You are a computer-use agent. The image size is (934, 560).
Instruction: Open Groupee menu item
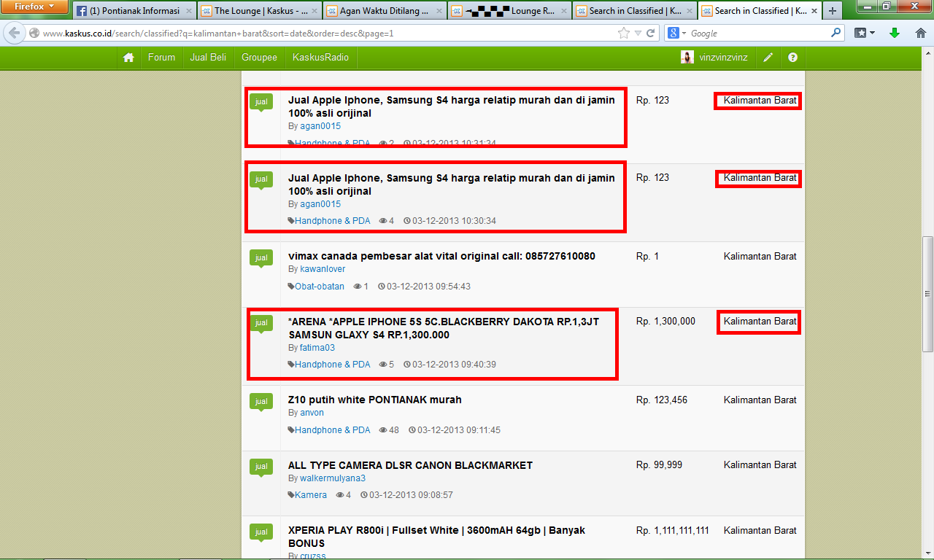pyautogui.click(x=259, y=58)
